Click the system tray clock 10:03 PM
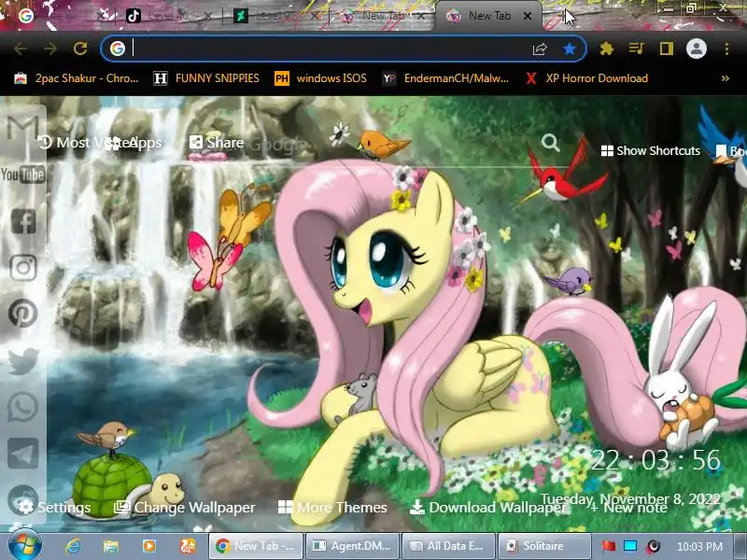The width and height of the screenshot is (747, 560). pos(699,546)
